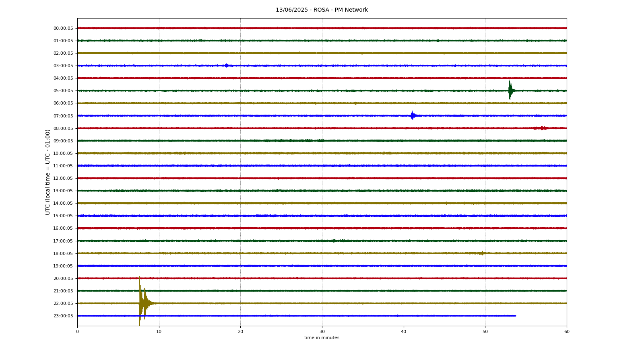Click the x-axis tick label 60
The height and width of the screenshot is (362, 644).
coord(567,332)
